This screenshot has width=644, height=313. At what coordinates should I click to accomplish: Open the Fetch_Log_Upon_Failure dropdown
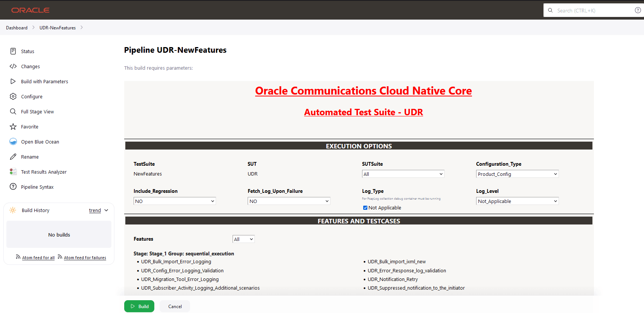pyautogui.click(x=289, y=201)
